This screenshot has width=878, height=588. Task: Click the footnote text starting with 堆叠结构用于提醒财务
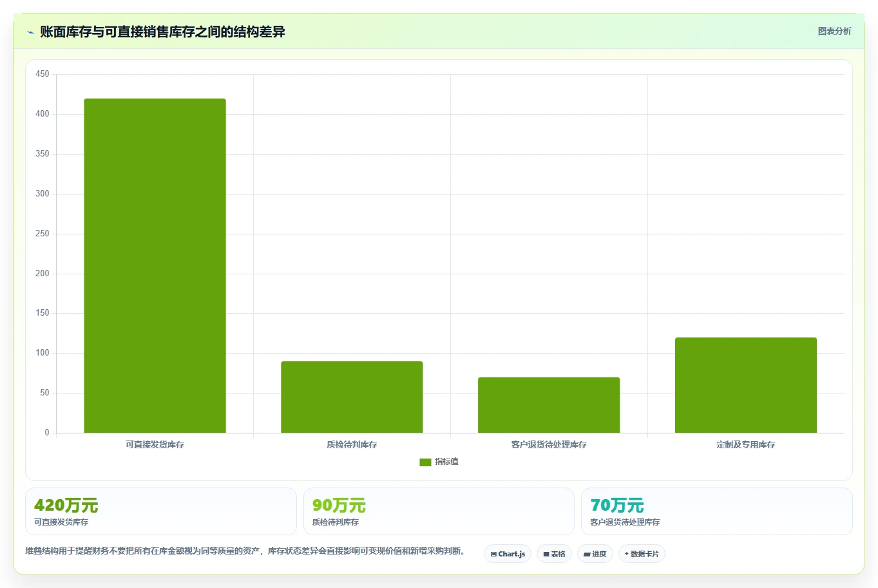pos(245,551)
